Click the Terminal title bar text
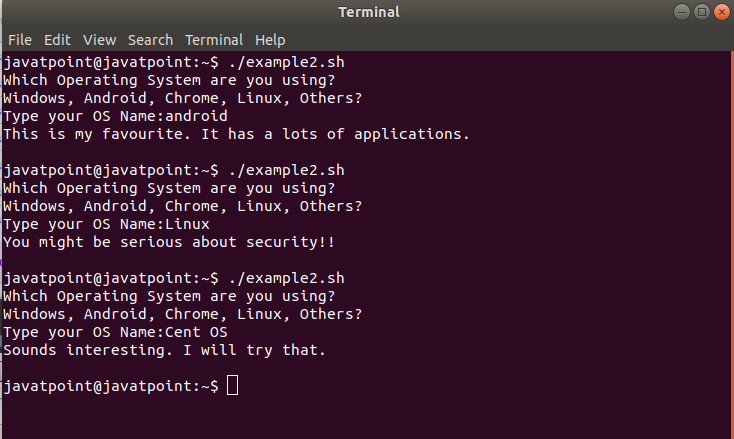Viewport: 734px width, 439px height. pos(368,12)
